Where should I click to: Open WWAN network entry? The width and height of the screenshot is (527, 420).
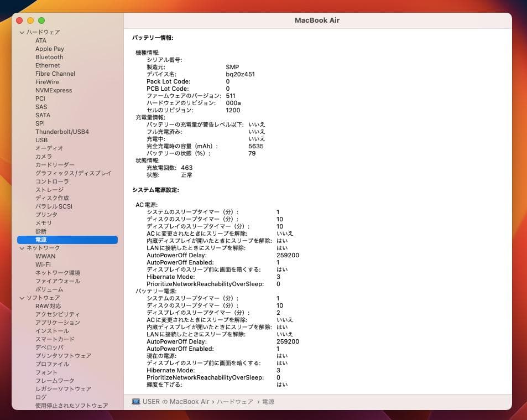point(45,256)
